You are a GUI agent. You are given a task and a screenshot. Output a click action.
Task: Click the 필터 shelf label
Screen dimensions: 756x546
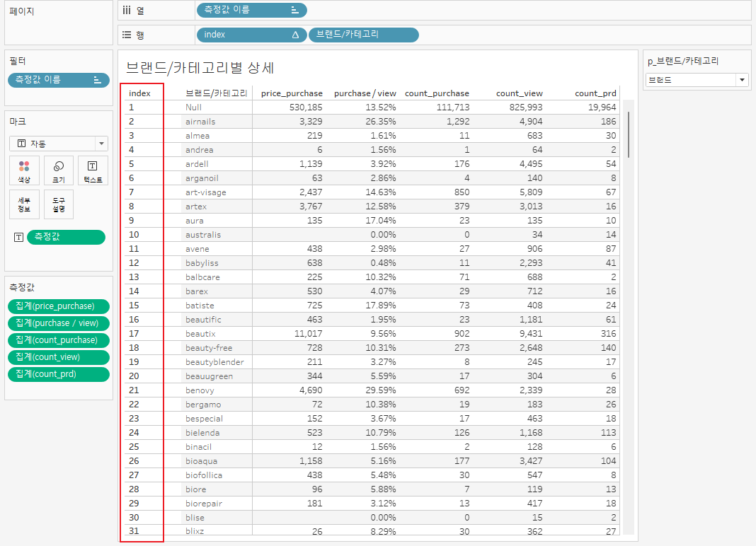click(18, 62)
